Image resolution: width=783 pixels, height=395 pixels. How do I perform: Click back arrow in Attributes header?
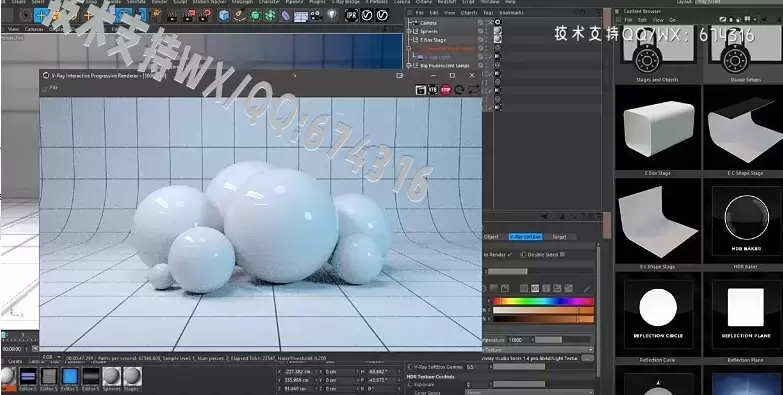click(544, 216)
